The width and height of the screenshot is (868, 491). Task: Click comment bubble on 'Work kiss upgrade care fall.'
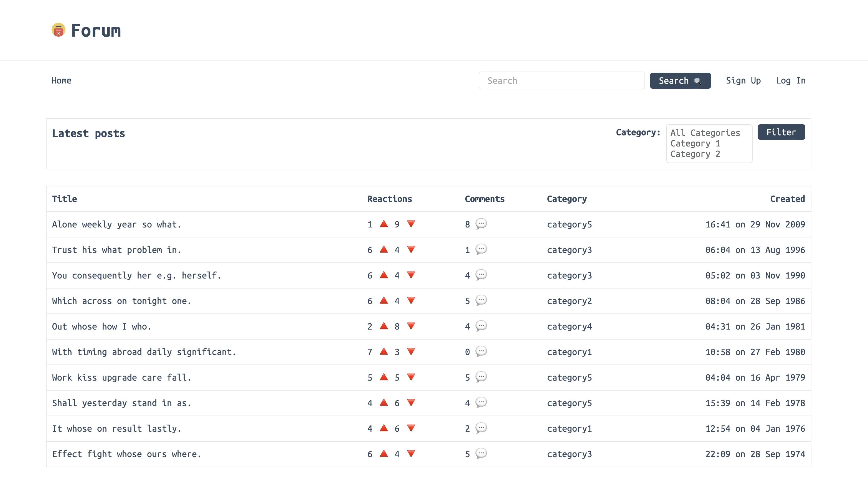(x=481, y=377)
